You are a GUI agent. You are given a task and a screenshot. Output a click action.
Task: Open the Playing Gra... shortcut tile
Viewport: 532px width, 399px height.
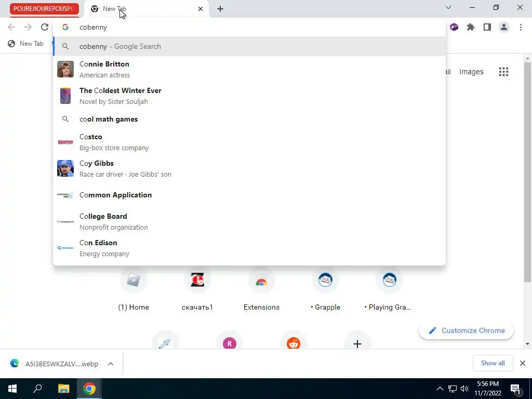point(389,290)
